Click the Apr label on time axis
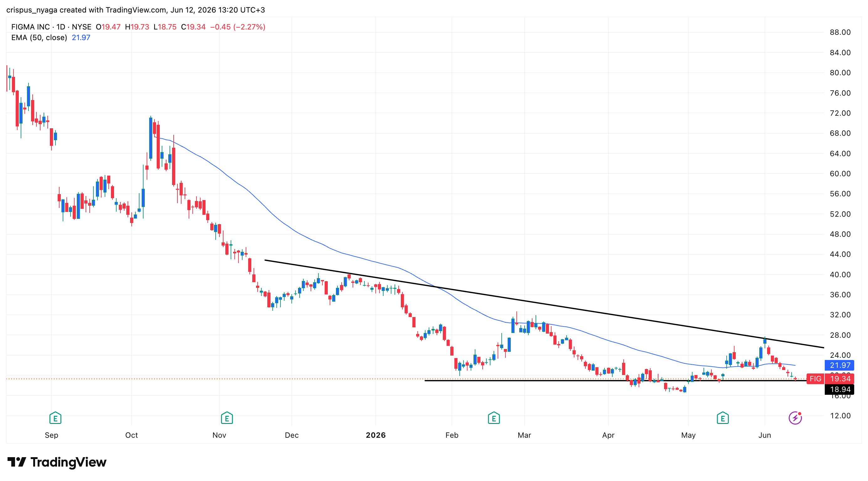Viewport: 868px width, 481px height. 608,435
